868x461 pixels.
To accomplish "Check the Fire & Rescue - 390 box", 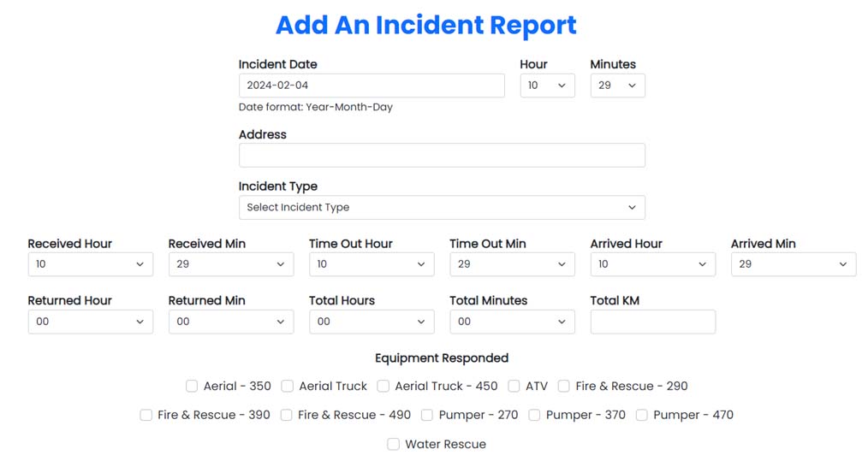I will [x=146, y=415].
